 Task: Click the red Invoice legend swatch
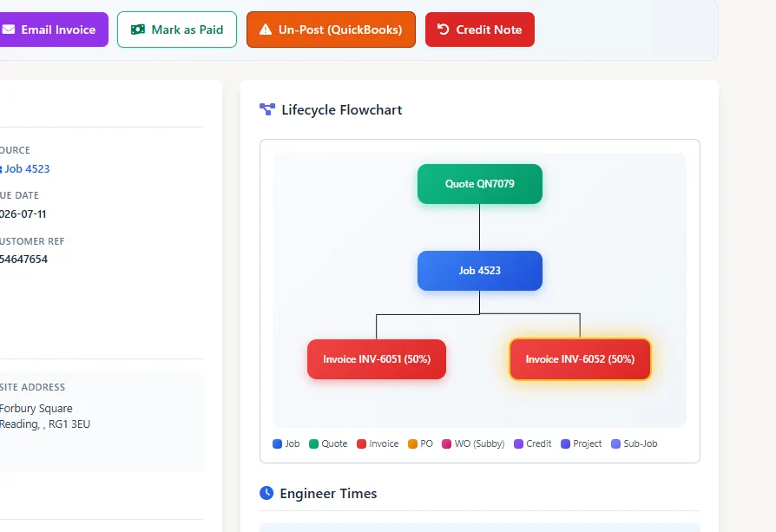[361, 443]
